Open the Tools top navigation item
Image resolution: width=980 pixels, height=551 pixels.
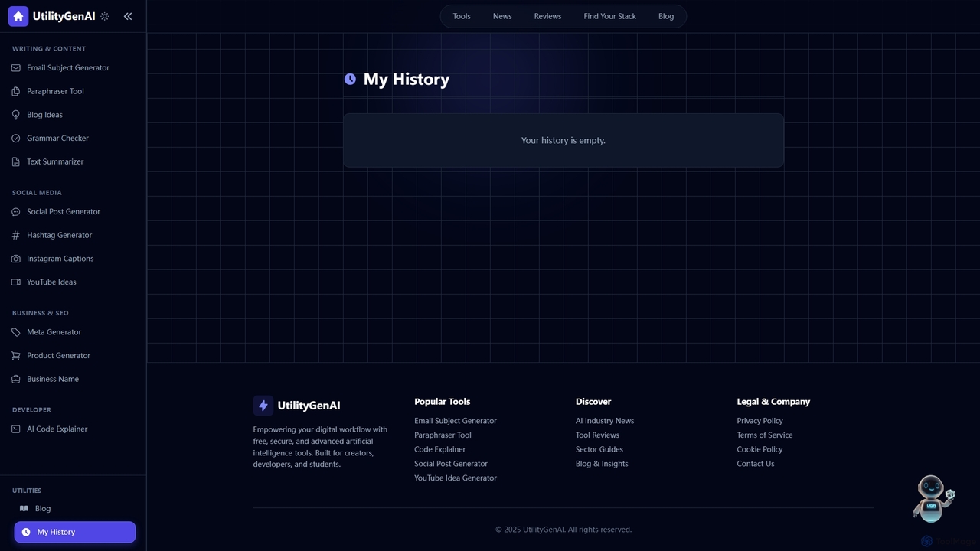[x=462, y=16]
